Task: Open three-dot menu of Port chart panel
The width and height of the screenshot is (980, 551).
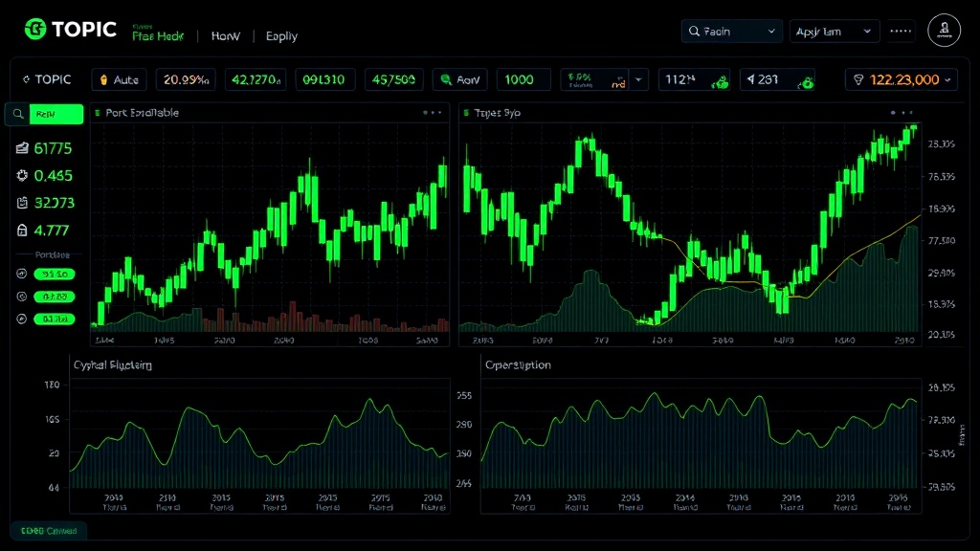Action: coord(432,113)
